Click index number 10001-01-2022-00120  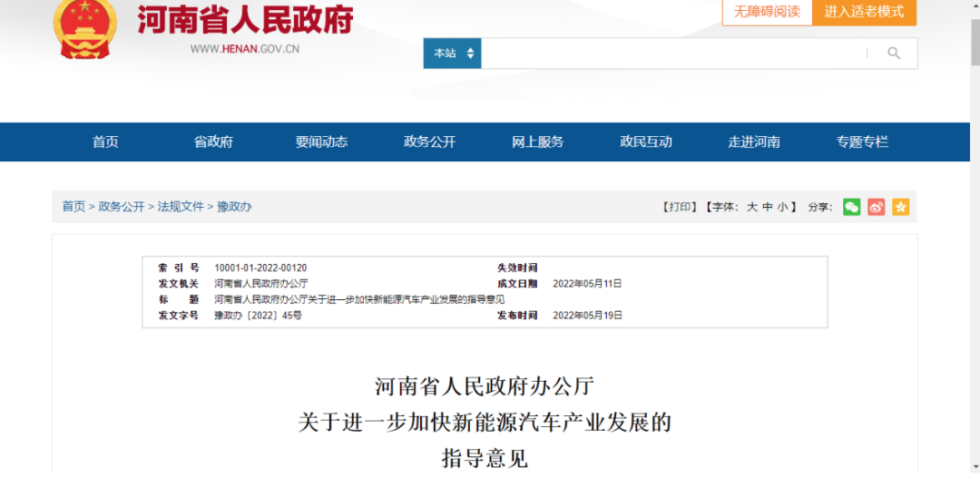tap(260, 268)
